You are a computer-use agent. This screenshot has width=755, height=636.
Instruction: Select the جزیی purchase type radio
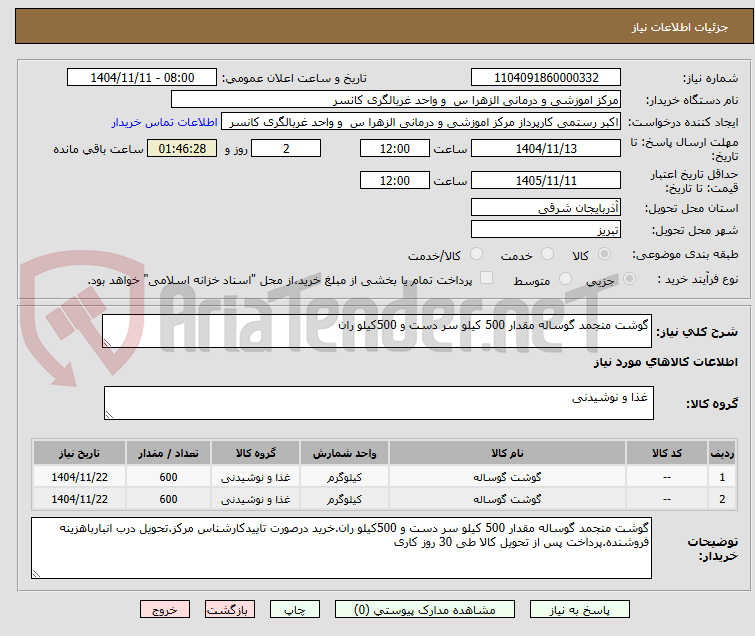point(629,279)
